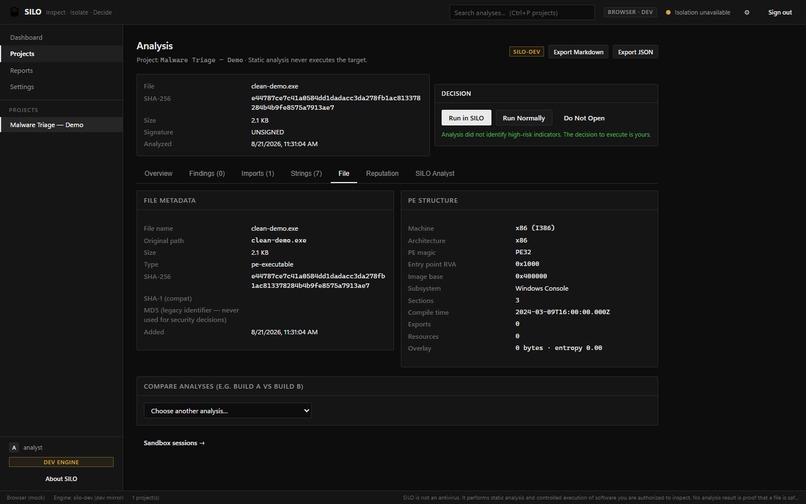Click the PE STRUCTURE panel header
806x504 pixels.
click(x=529, y=201)
